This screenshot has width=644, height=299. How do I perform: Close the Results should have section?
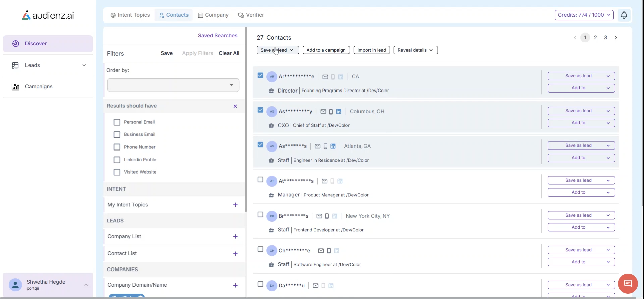click(x=235, y=106)
